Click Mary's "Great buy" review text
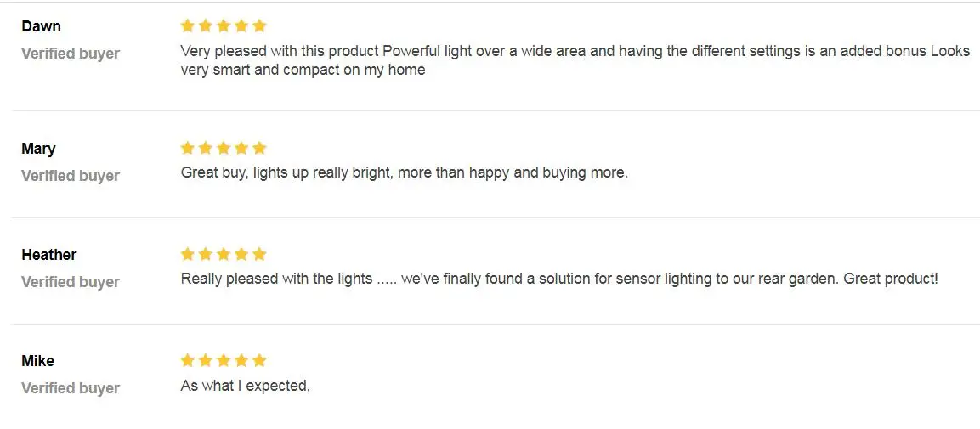 point(404,172)
